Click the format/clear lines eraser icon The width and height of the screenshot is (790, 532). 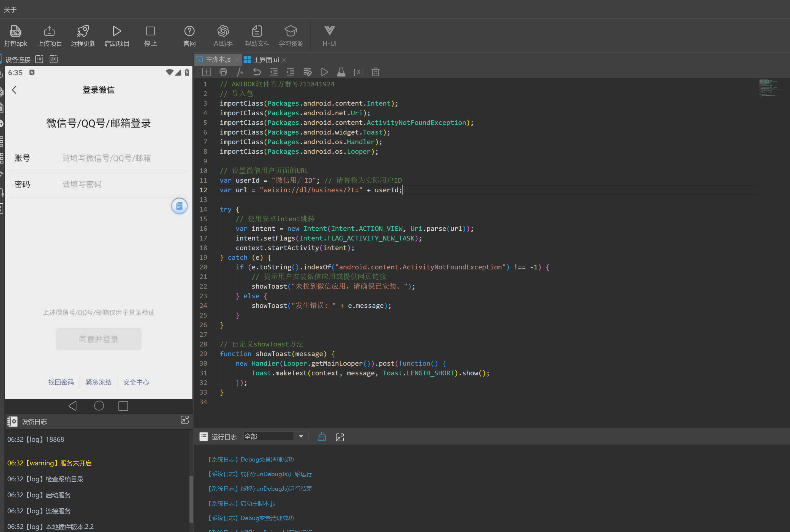pos(308,72)
